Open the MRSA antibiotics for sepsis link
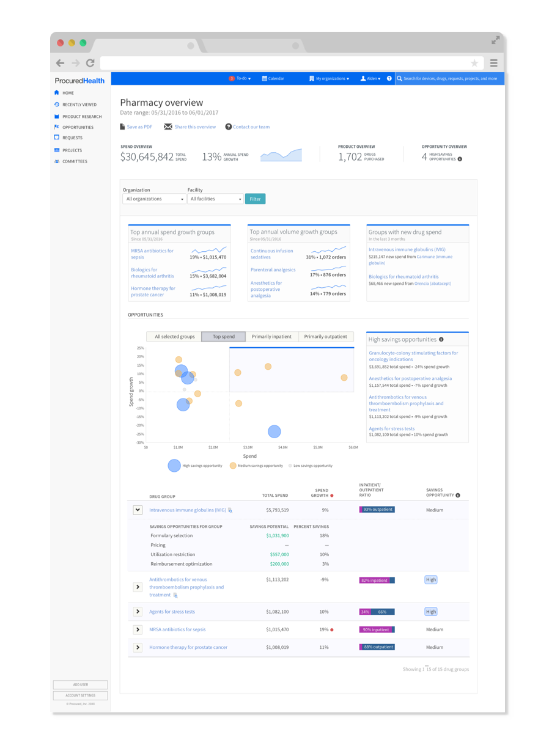Image resolution: width=560 pixels, height=748 pixels. click(x=177, y=629)
